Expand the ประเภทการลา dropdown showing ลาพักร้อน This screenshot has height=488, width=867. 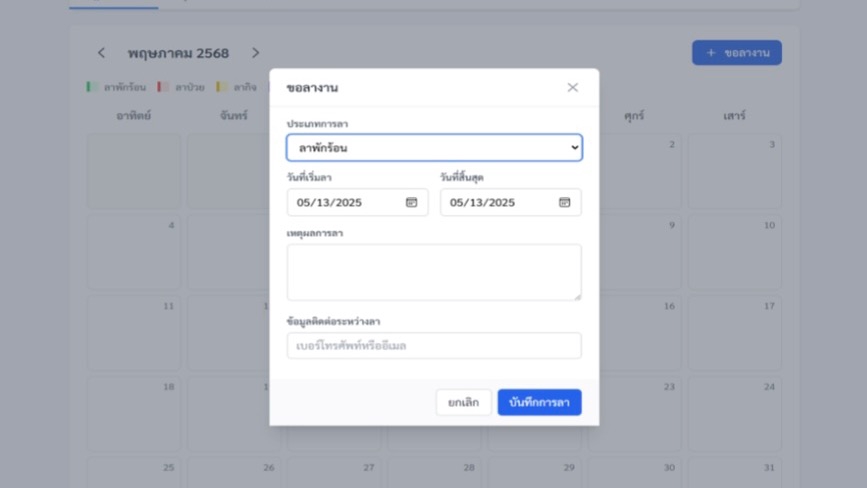click(x=434, y=148)
